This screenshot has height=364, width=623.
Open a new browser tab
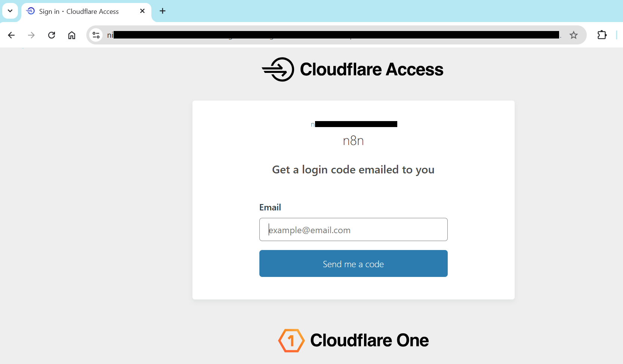[x=163, y=11]
